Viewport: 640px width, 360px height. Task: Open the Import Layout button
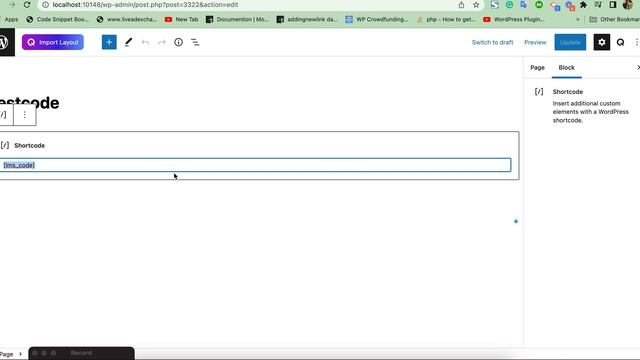pyautogui.click(x=53, y=42)
